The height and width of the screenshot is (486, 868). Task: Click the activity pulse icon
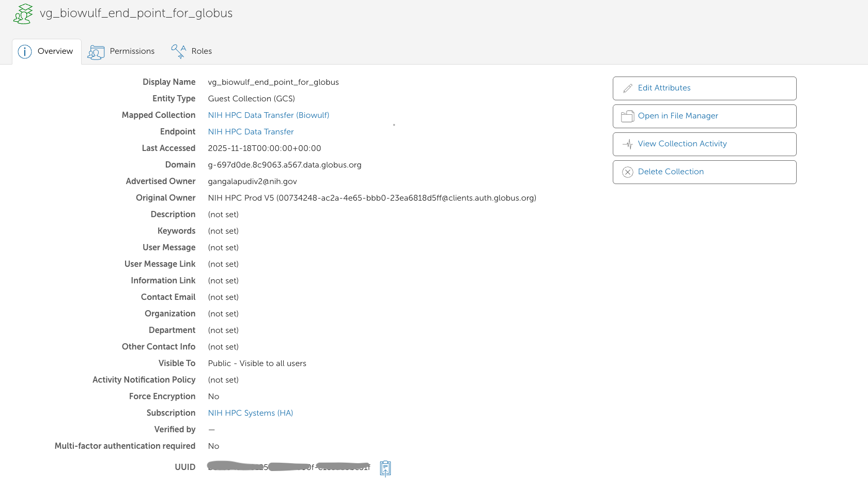point(628,144)
